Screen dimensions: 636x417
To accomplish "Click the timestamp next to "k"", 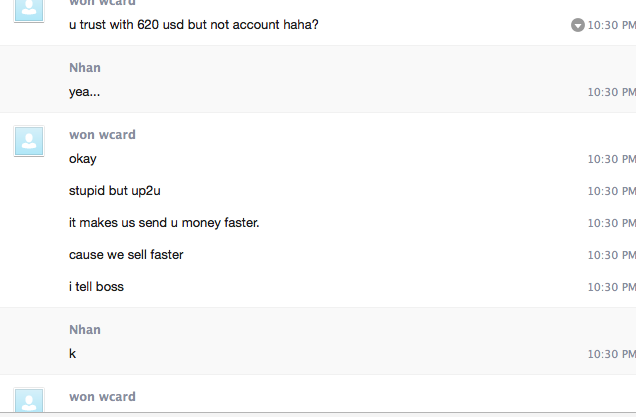I will 611,354.
